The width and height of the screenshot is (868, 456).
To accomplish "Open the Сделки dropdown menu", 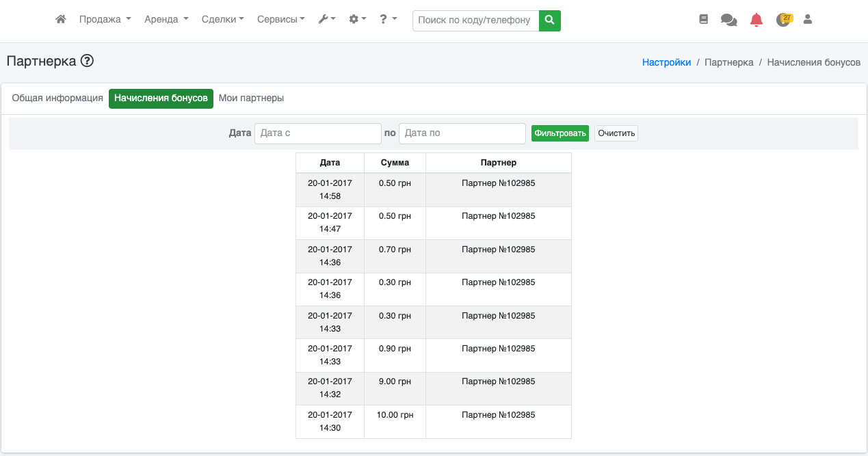I will pos(223,20).
